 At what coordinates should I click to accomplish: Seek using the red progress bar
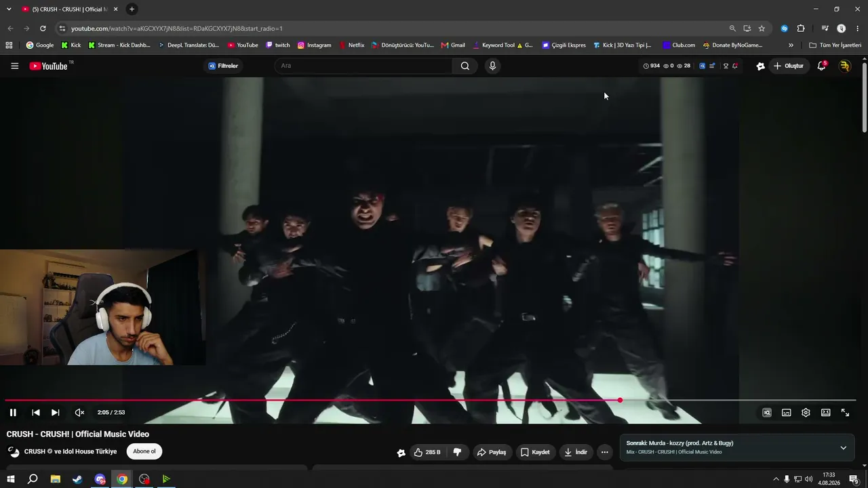point(430,400)
